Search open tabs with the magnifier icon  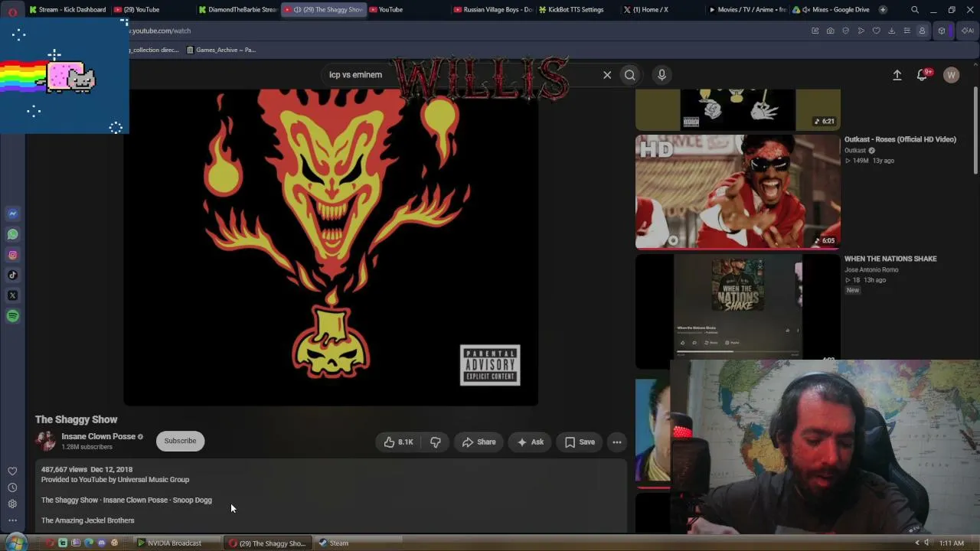[x=915, y=10]
